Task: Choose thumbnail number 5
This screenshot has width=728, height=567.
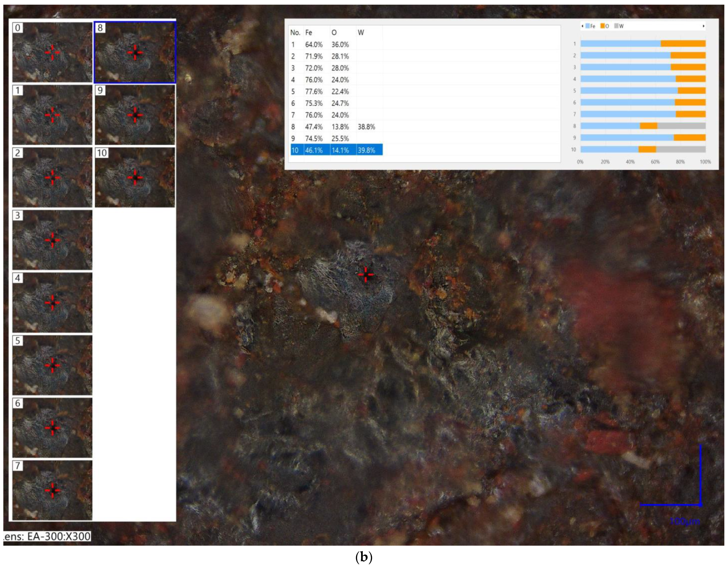Action: pyautogui.click(x=52, y=365)
